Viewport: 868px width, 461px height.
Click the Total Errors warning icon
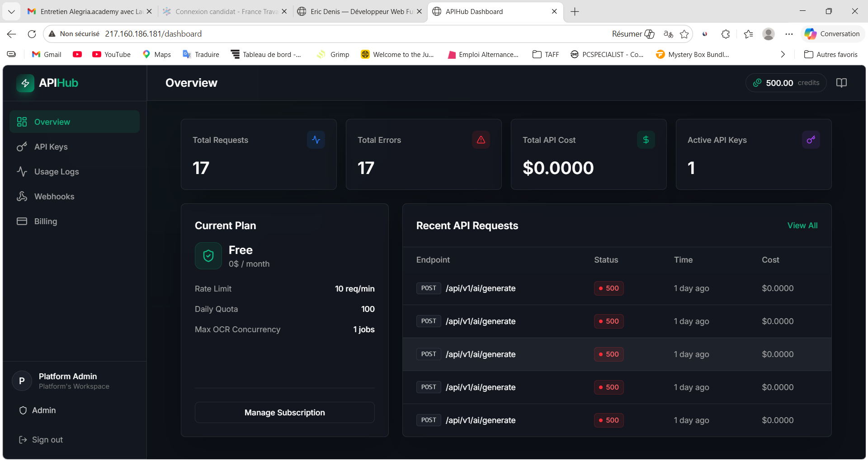tap(481, 140)
